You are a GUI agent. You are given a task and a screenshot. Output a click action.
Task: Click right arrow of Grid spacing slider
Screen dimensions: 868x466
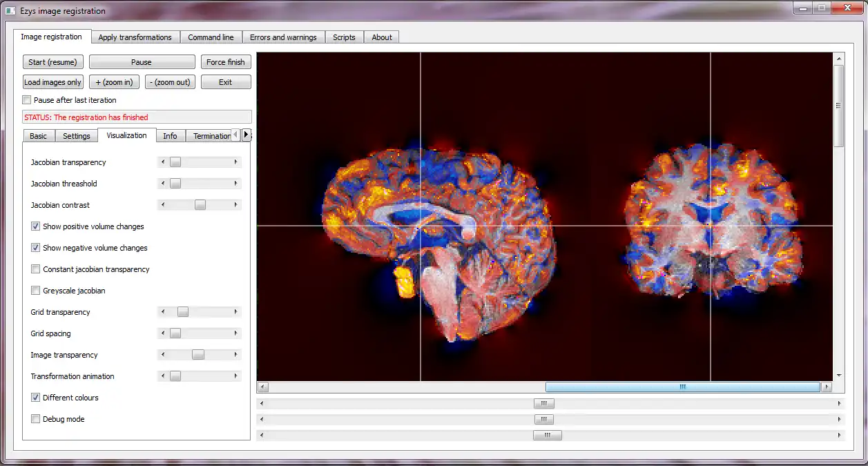click(x=235, y=333)
